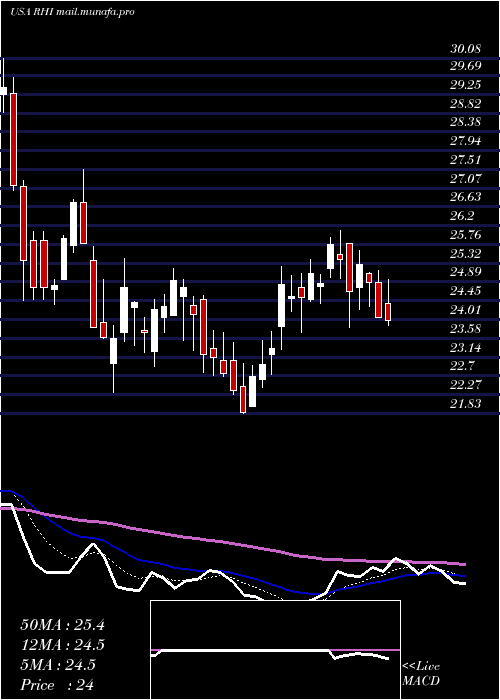Click the '5MA : 24.5' readout

coord(58,665)
